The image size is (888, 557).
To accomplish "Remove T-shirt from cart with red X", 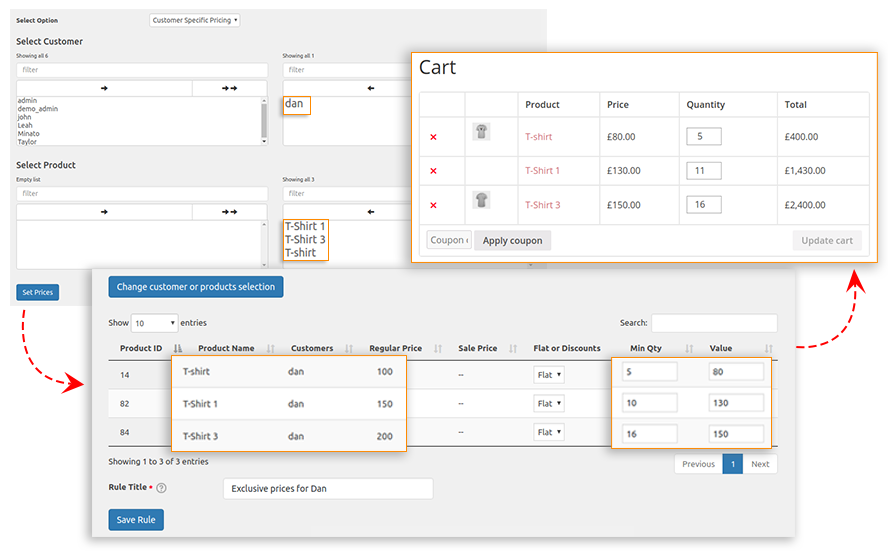I will [433, 137].
